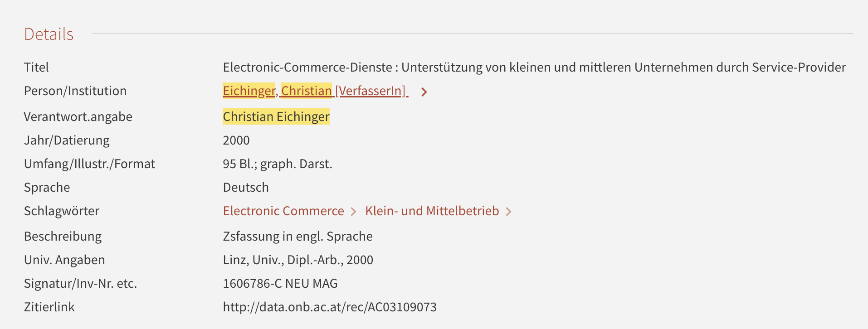Click the year value 2000
The width and height of the screenshot is (868, 329).
tap(236, 140)
